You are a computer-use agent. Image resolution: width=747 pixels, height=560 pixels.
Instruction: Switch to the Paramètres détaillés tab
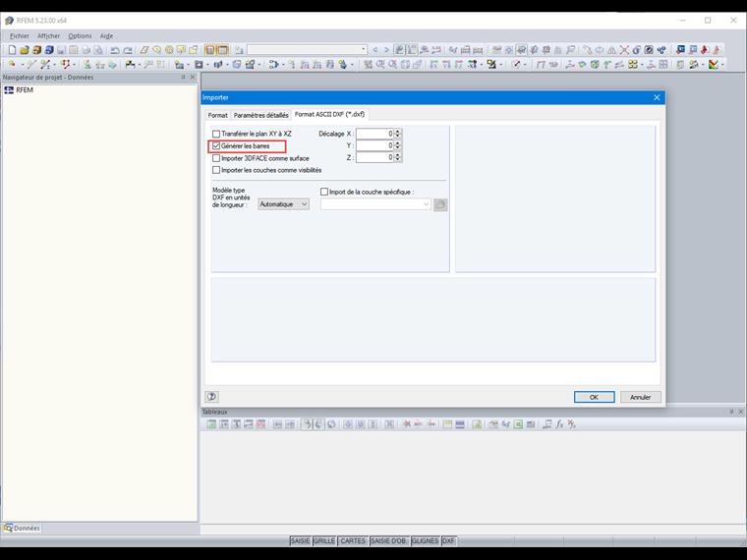point(261,115)
